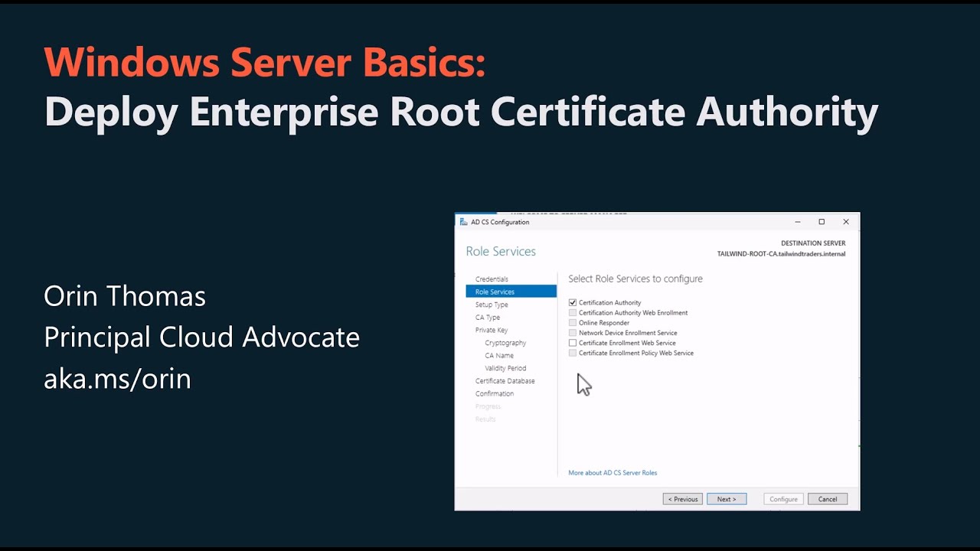Enable Certificate Enrollment Web Service
This screenshot has width=980, height=551.
573,343
